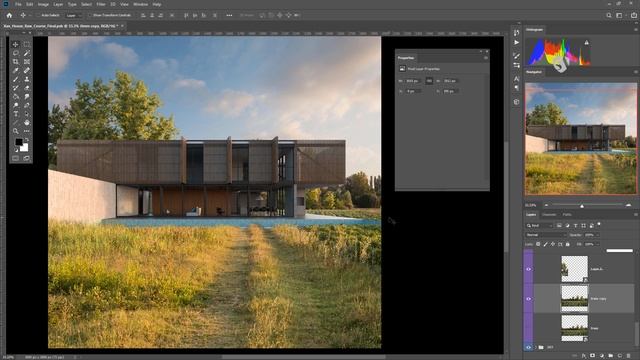Open the Navigator panel menu

636,72
